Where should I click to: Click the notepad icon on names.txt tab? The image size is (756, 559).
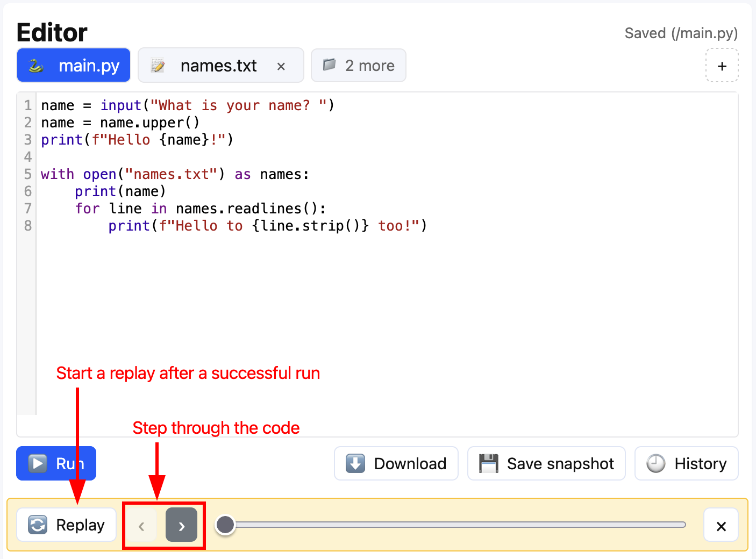point(158,66)
